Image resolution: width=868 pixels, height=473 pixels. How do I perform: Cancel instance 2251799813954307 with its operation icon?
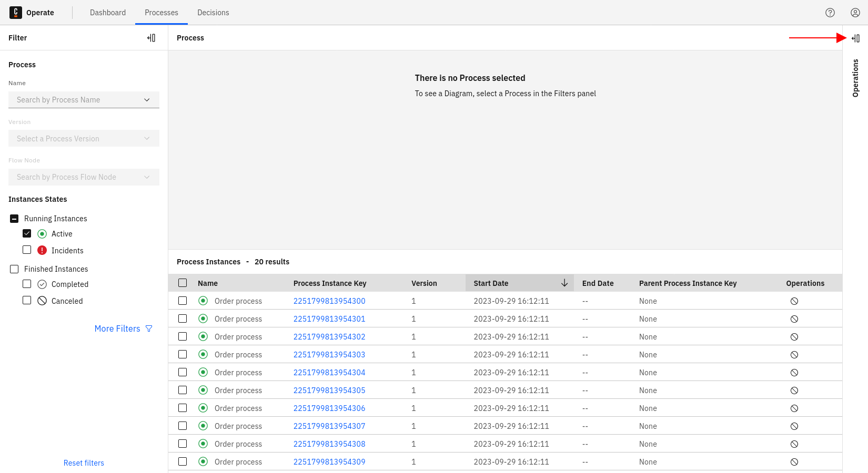coord(794,426)
